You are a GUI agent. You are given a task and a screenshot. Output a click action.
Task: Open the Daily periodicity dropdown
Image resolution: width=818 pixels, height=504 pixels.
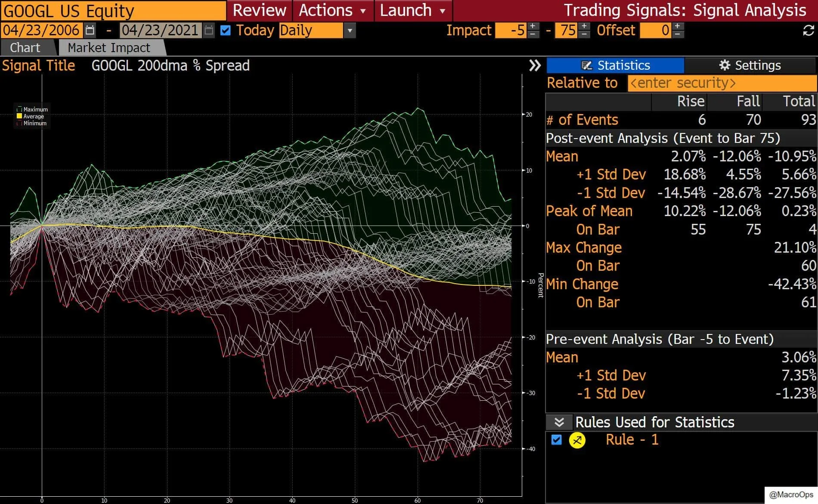350,31
